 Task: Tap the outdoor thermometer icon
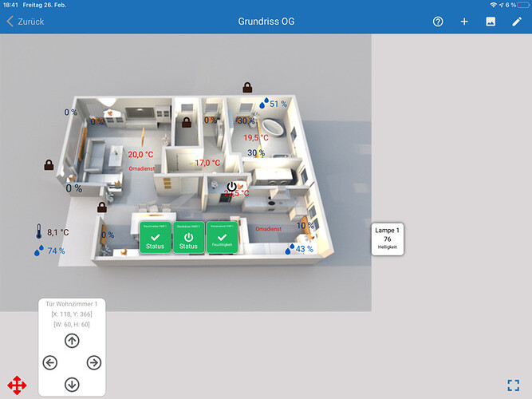pos(38,232)
